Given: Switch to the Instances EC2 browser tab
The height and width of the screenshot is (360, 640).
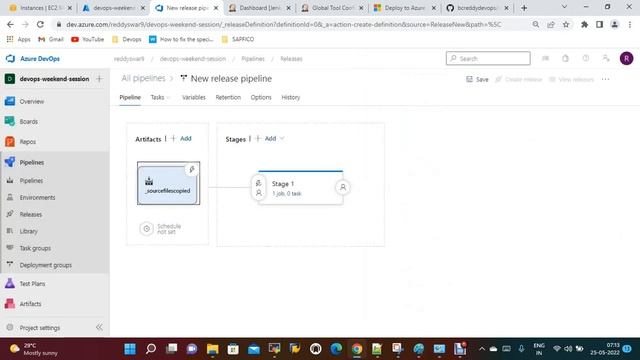Looking at the screenshot, I should [x=40, y=8].
